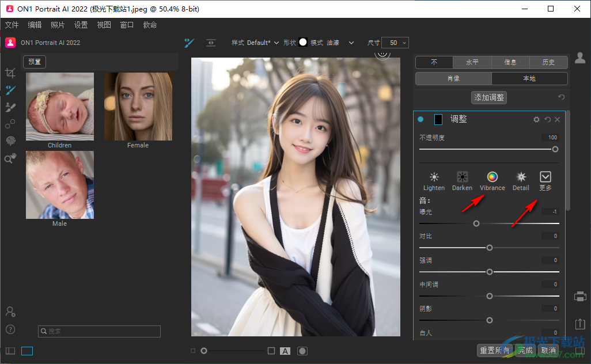The height and width of the screenshot is (364, 591).
Task: Open the Female preset category thumbnail
Action: [x=138, y=107]
